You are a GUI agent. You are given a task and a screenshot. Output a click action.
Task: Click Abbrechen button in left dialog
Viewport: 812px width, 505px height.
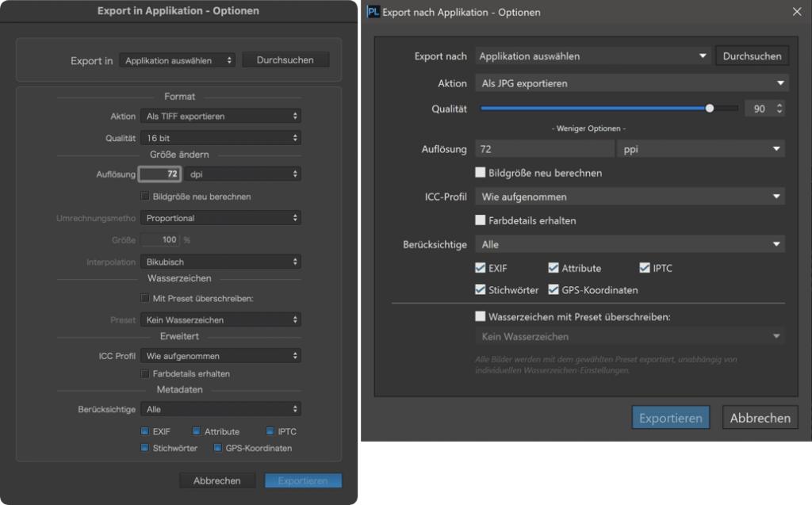(x=217, y=480)
